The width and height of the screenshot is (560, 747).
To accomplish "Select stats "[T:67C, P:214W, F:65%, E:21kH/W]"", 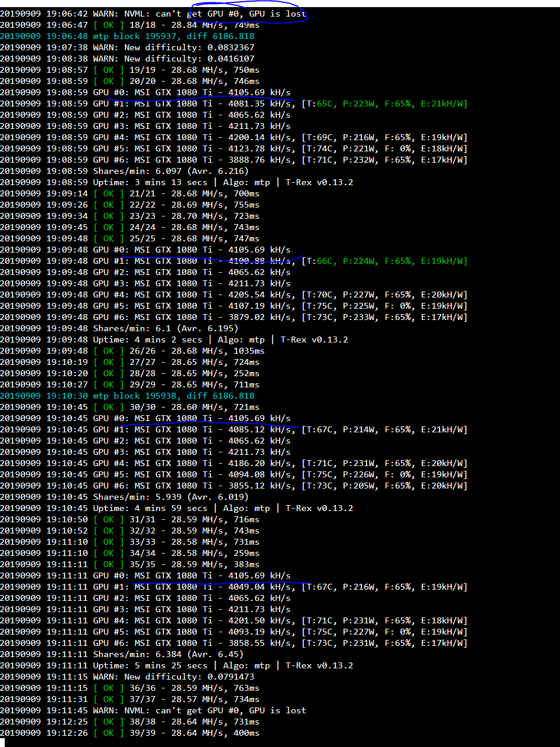I will (384, 429).
